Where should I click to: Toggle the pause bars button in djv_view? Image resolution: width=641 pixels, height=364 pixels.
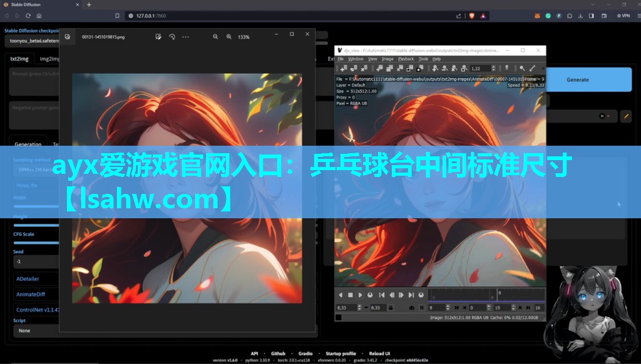[x=422, y=308]
